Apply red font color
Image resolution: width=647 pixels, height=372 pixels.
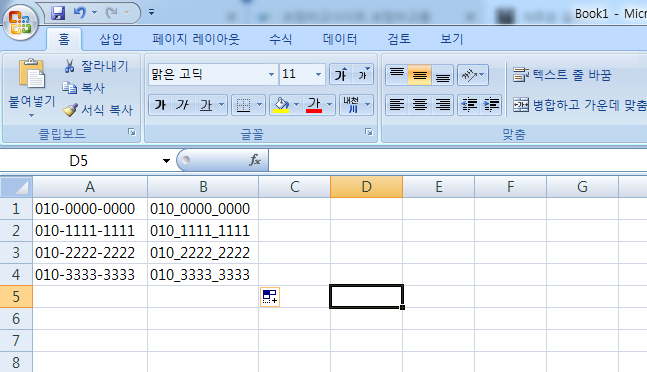point(314,105)
